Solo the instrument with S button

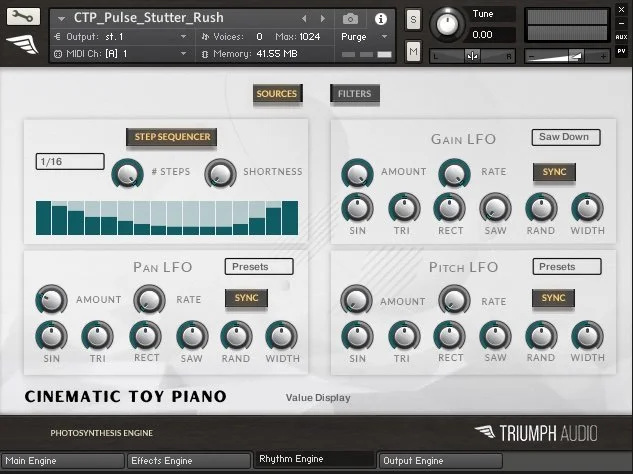pos(413,19)
